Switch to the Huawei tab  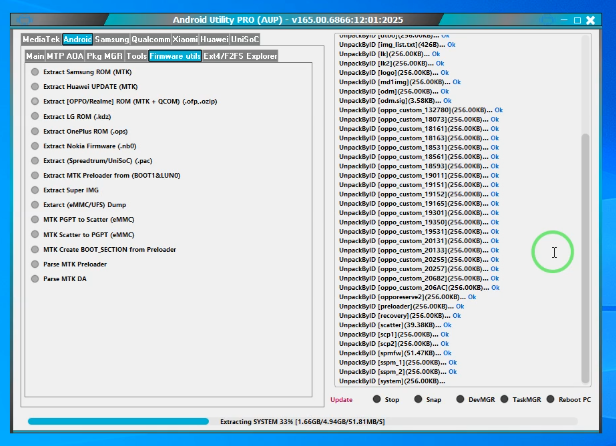point(214,39)
